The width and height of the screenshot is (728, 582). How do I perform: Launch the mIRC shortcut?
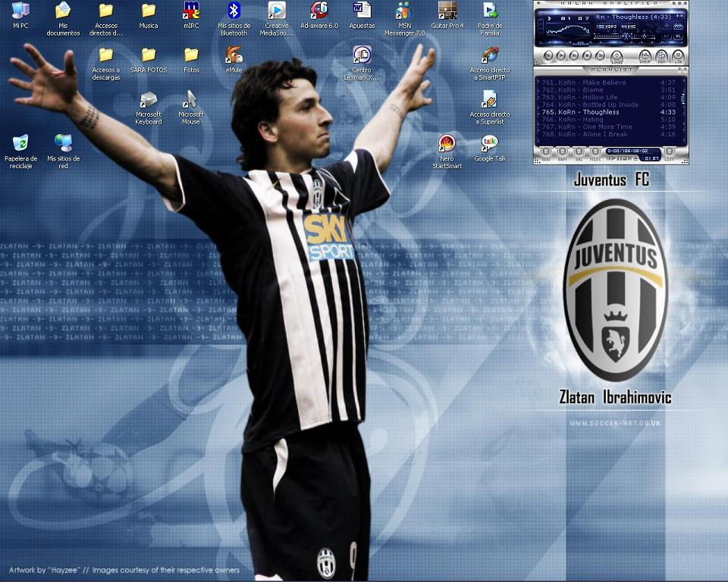[191, 15]
